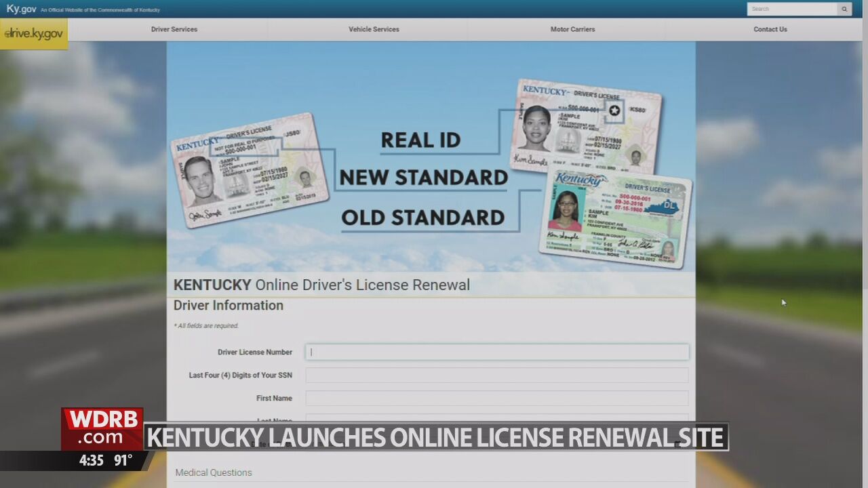This screenshot has width=868, height=488.
Task: Click the Real ID sample license image
Action: pos(586,127)
